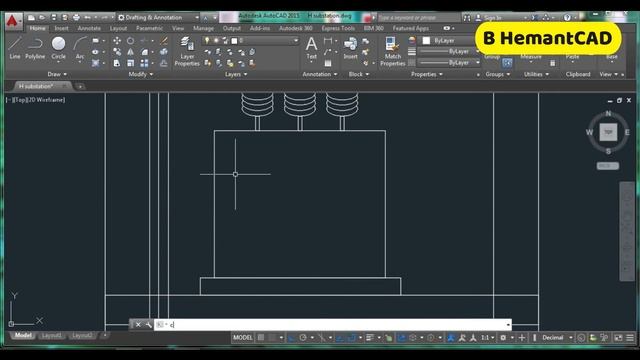The image size is (640, 360).
Task: Open the 1:1 annotation scale dropdown
Action: [x=487, y=338]
